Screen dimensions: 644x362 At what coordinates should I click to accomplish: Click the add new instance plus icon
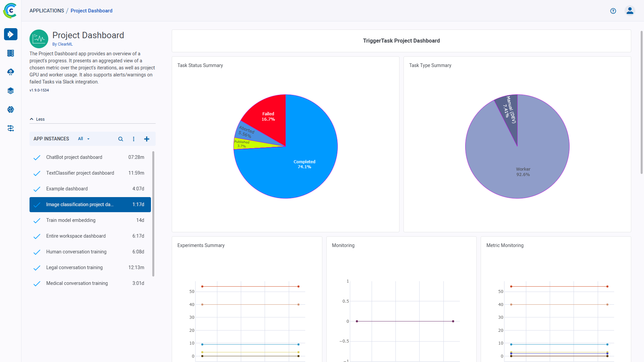tap(147, 139)
